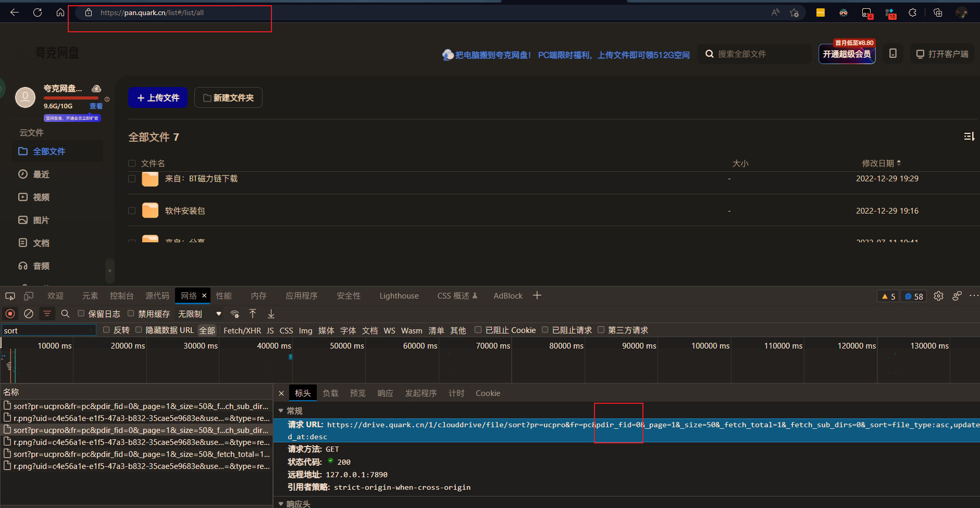The height and width of the screenshot is (508, 980).
Task: Open the browser home page icon
Action: point(60,13)
